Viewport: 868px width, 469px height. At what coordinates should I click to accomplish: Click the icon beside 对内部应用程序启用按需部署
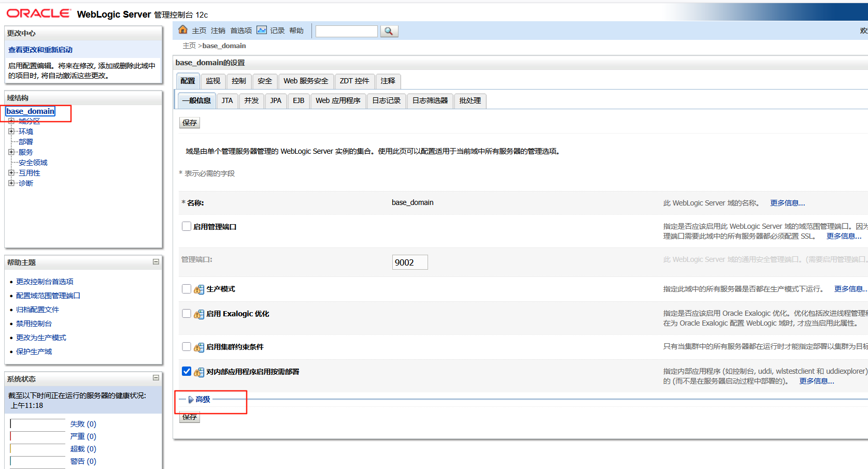(199, 372)
